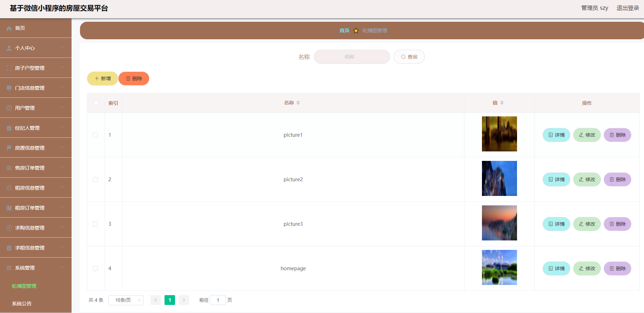Open the 10条/页 page size dropdown
The image size is (644, 313).
(x=126, y=300)
